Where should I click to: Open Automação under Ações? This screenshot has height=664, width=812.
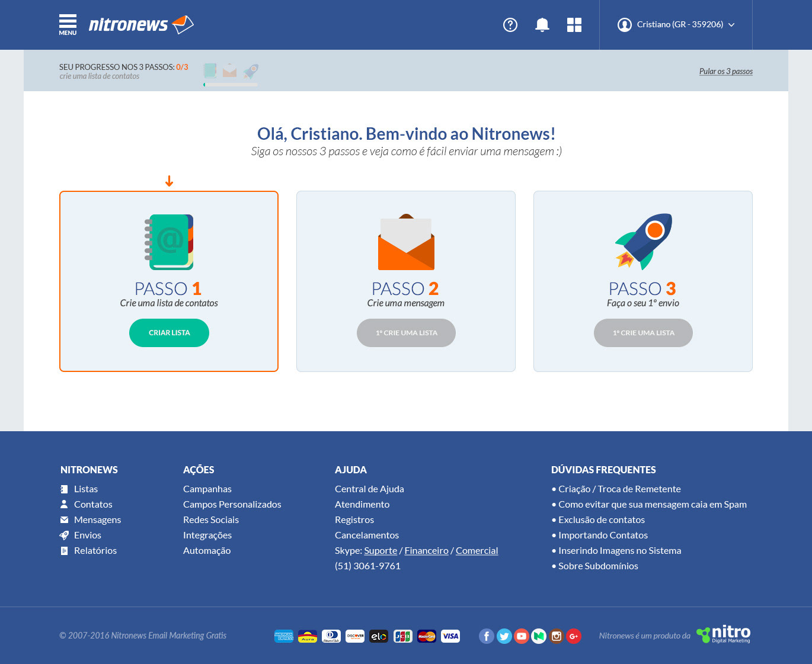(x=207, y=550)
